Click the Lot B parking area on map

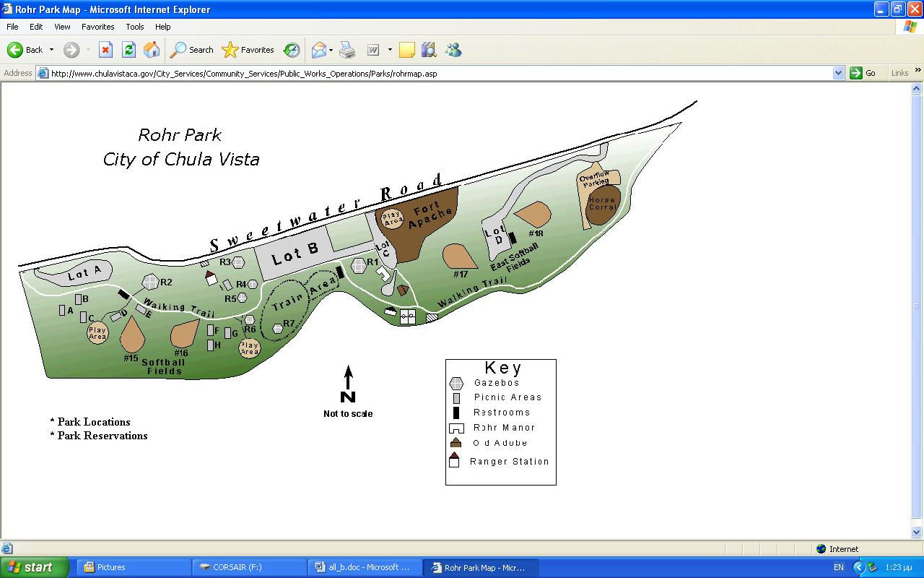[294, 255]
